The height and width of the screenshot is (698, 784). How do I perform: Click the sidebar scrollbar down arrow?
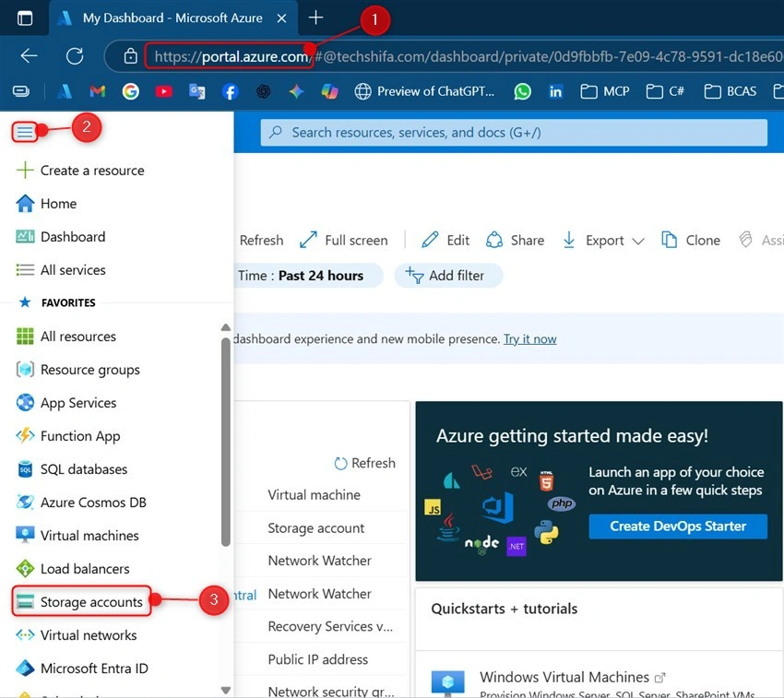[x=225, y=691]
